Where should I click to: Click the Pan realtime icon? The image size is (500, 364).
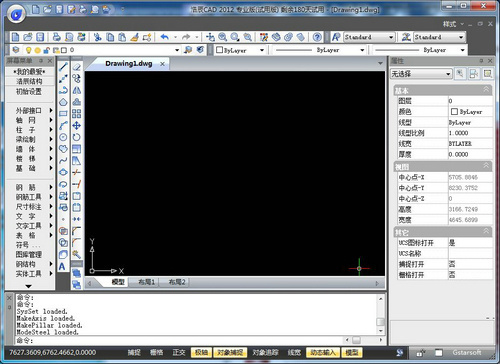[210, 37]
